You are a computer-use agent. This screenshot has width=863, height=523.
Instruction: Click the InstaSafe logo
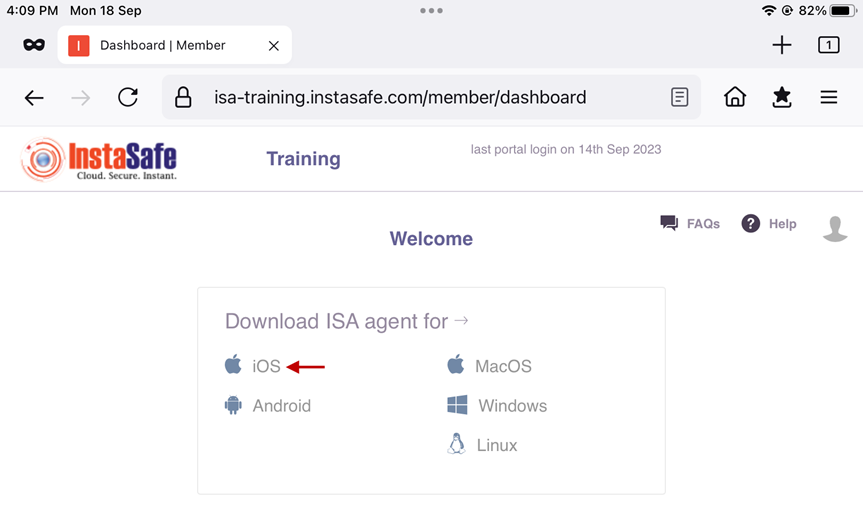(99, 159)
